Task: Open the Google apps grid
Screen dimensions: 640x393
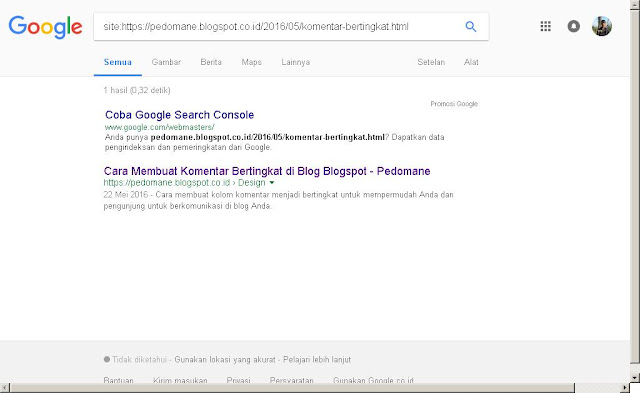Action: click(x=545, y=26)
